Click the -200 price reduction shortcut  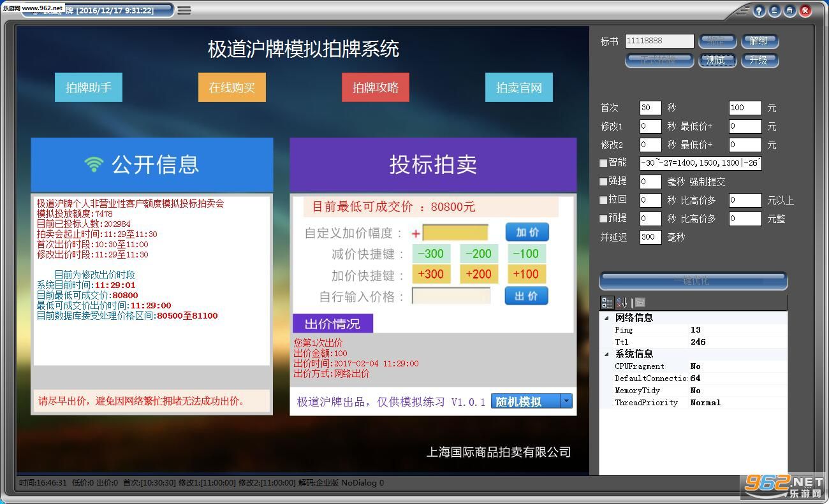point(479,254)
